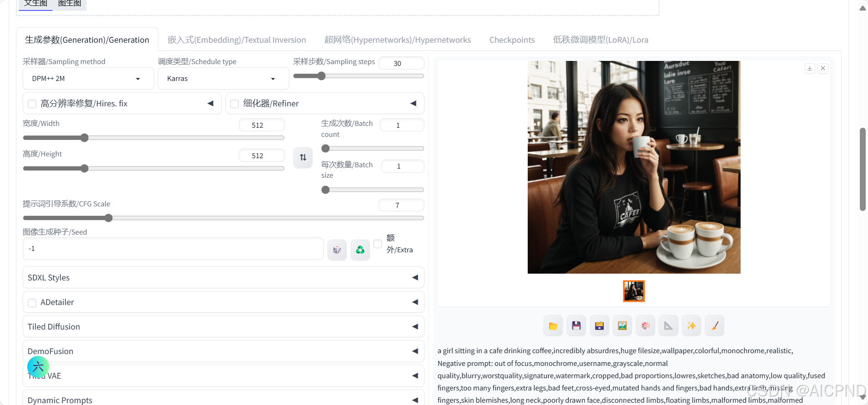Screen dimensions: 868x405
Task: Switch to the Hypernetworks tab
Action: point(398,40)
